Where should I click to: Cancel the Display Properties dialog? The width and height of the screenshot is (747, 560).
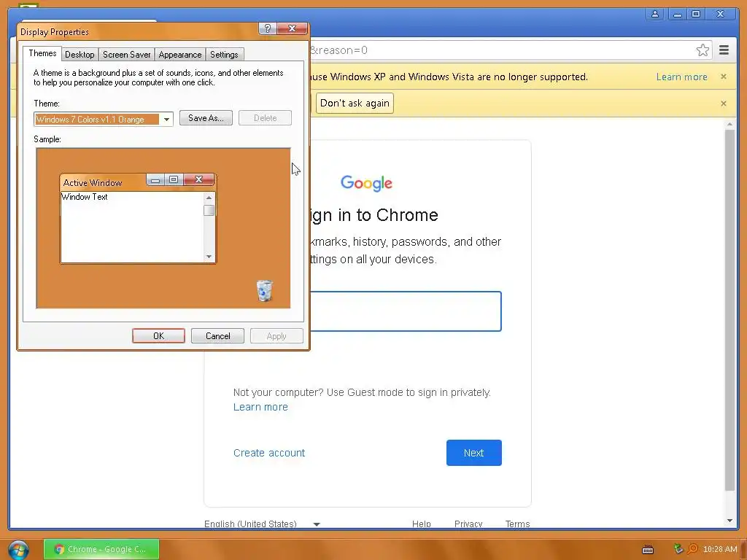217,335
